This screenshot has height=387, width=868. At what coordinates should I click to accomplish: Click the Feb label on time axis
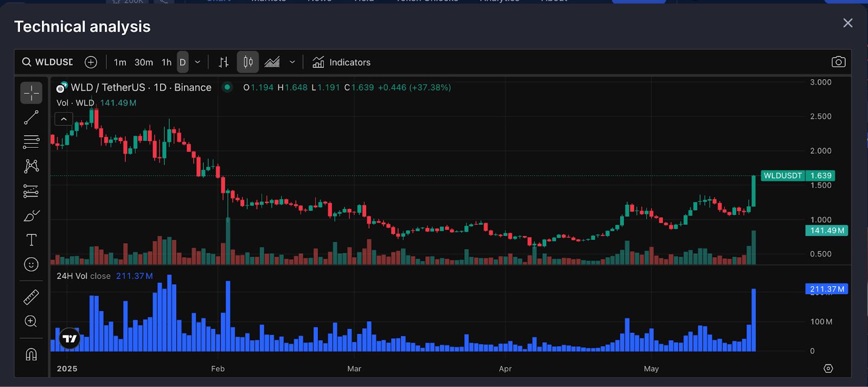click(218, 369)
